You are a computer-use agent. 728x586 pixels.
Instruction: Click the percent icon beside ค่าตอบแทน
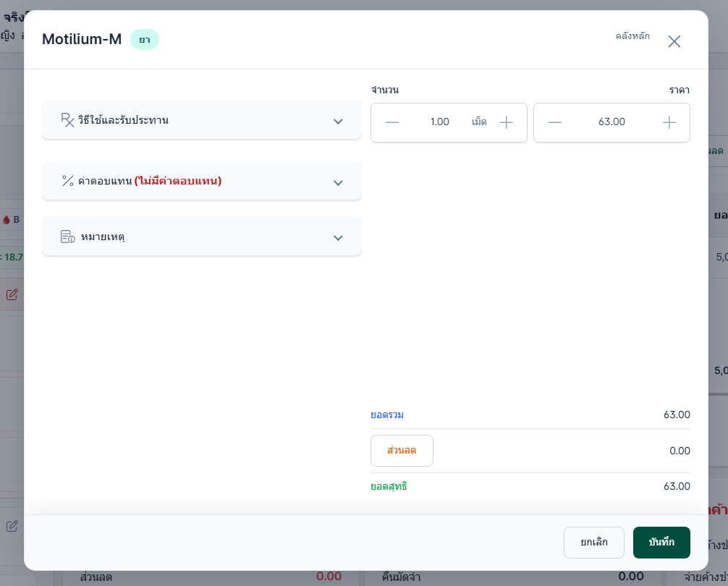click(68, 181)
